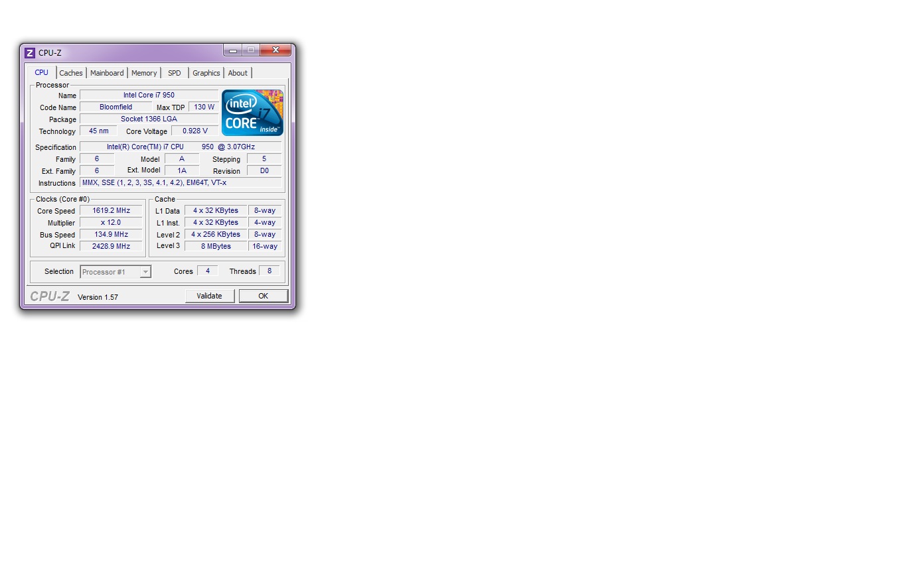924x583 pixels.
Task: Switch to the Caches tab
Action: click(x=71, y=73)
